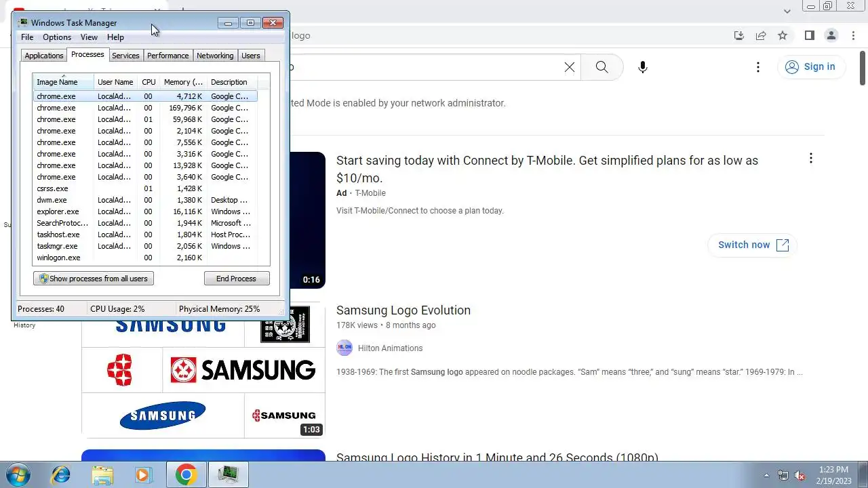Image resolution: width=868 pixels, height=488 pixels.
Task: Open the Hilton Animations channel avatar
Action: (344, 348)
